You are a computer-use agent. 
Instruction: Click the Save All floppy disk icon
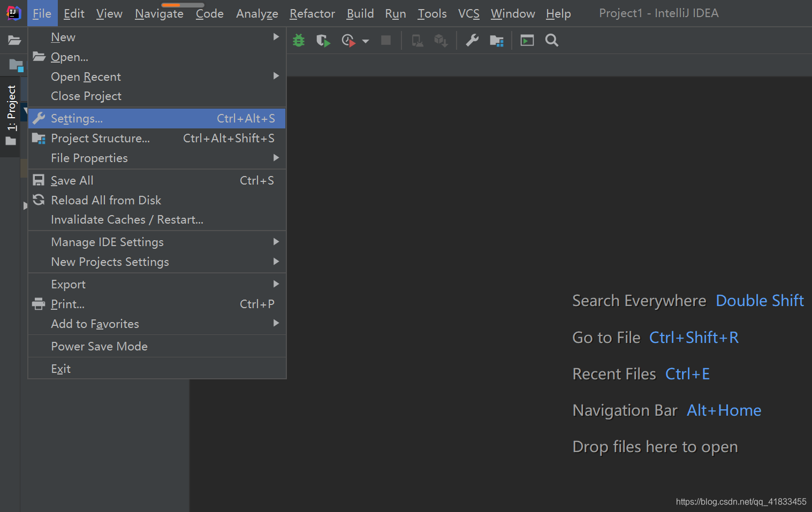coord(39,180)
